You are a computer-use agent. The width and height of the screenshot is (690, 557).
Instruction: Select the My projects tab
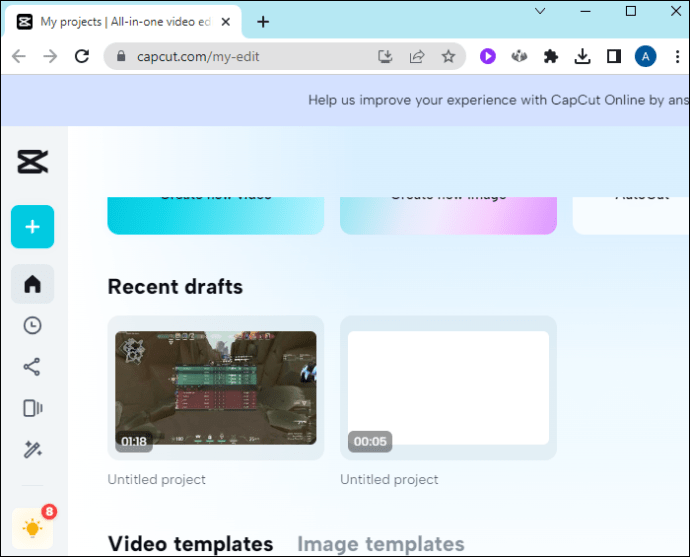[x=123, y=22]
